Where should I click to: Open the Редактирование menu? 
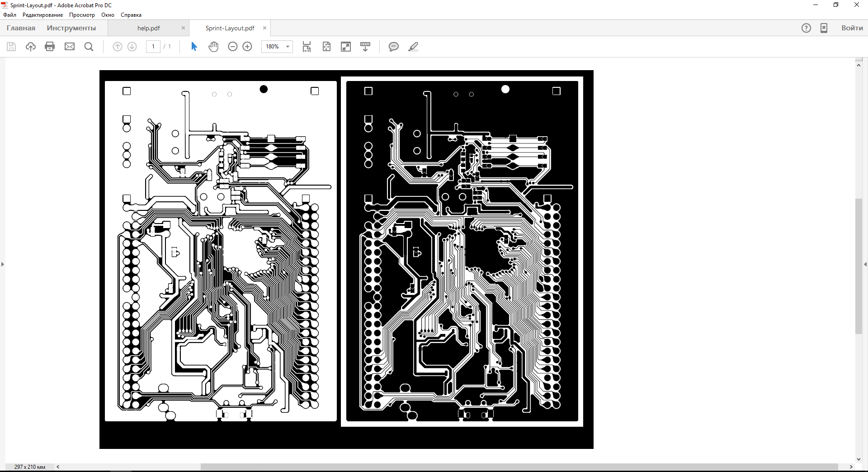43,15
